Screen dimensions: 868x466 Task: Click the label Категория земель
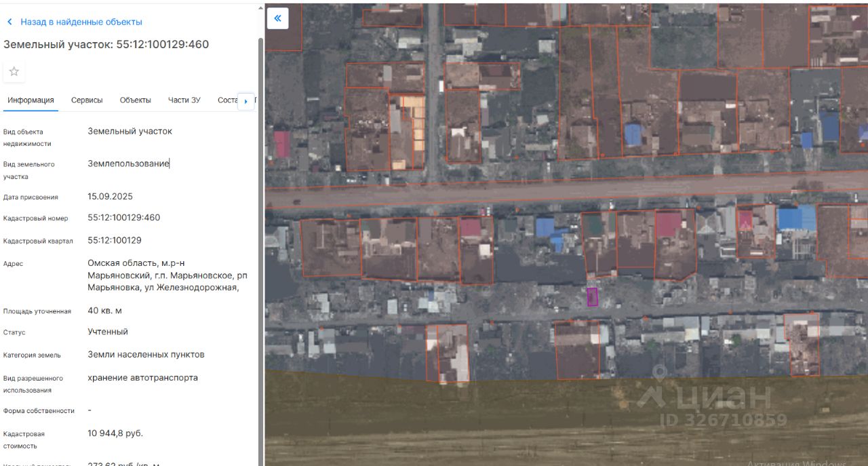[32, 355]
